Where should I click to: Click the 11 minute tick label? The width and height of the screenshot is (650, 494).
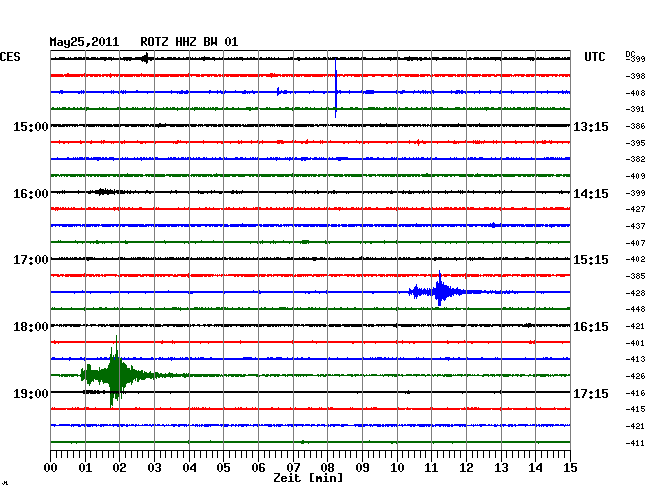(431, 468)
